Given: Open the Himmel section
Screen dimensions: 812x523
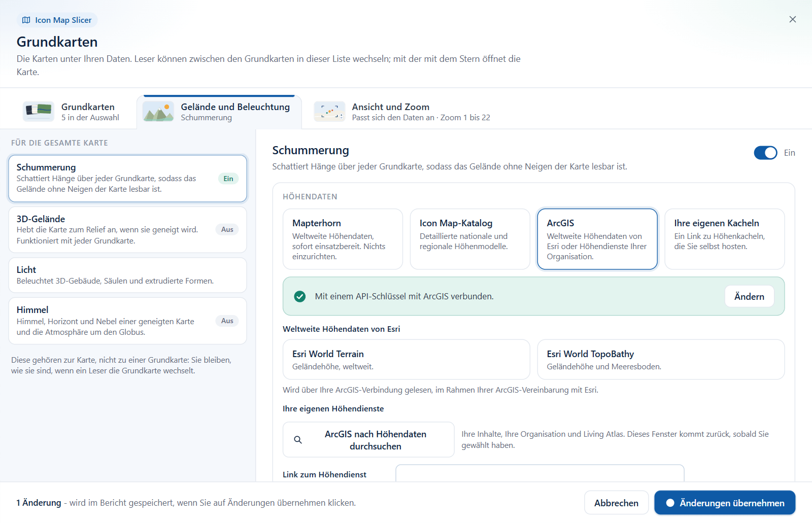Looking at the screenshot, I should tap(128, 321).
